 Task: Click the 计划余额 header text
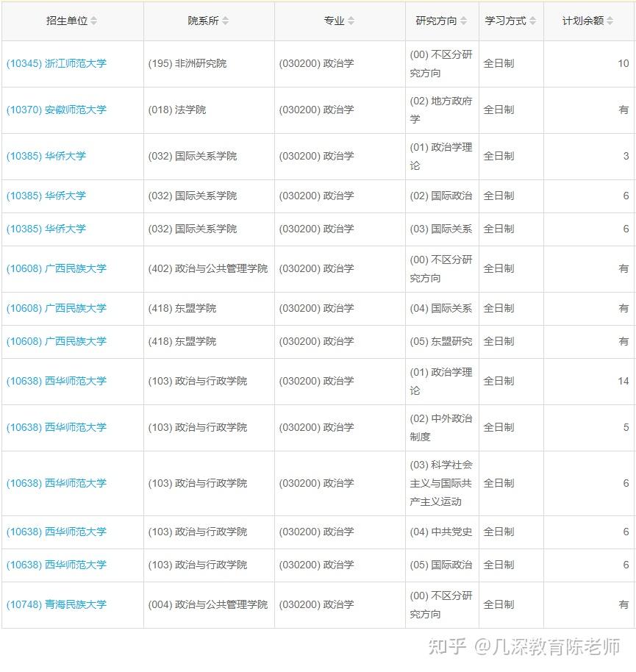[583, 21]
